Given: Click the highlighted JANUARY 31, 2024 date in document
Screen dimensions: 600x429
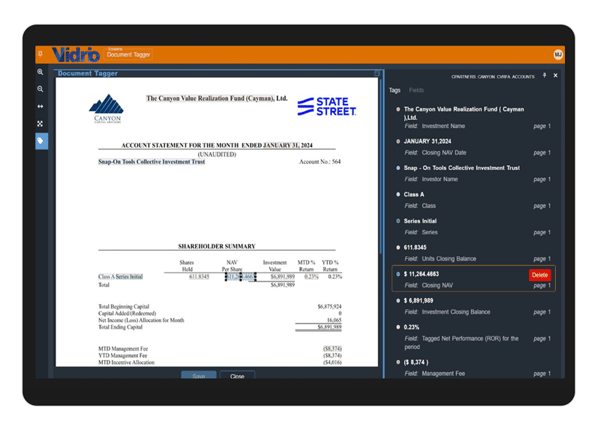Looking at the screenshot, I should [x=288, y=145].
